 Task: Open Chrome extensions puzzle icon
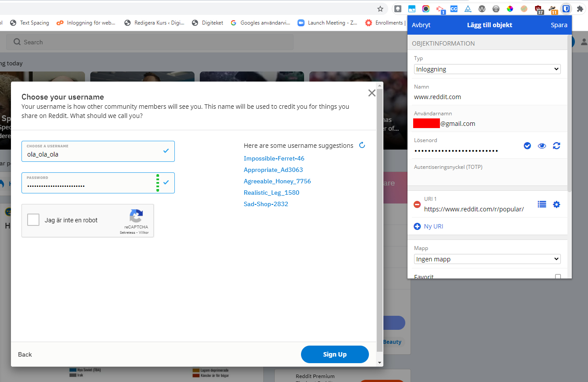tap(580, 9)
